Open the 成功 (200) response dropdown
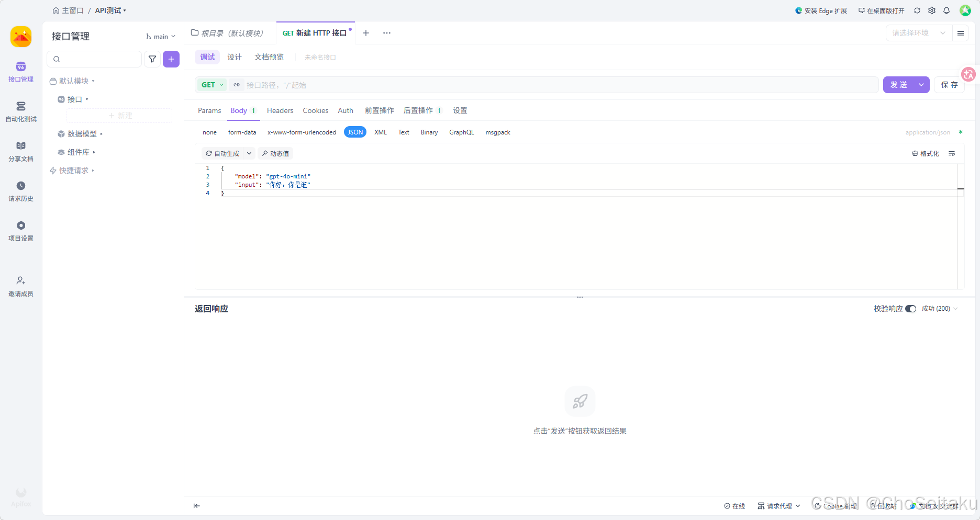 940,309
